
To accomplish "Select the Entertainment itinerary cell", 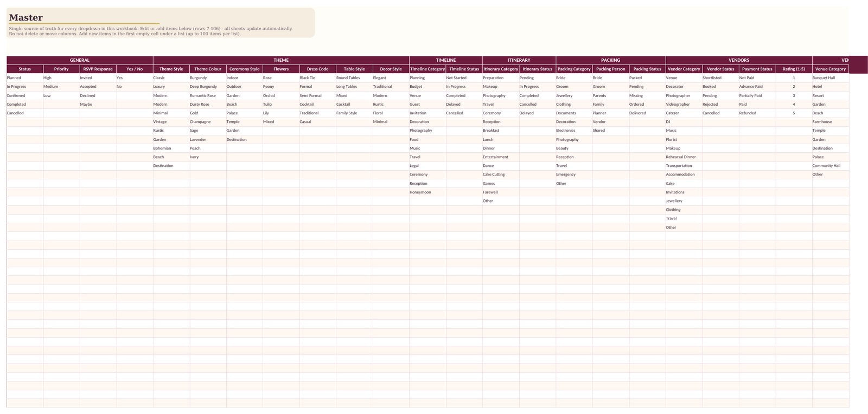I will point(501,157).
